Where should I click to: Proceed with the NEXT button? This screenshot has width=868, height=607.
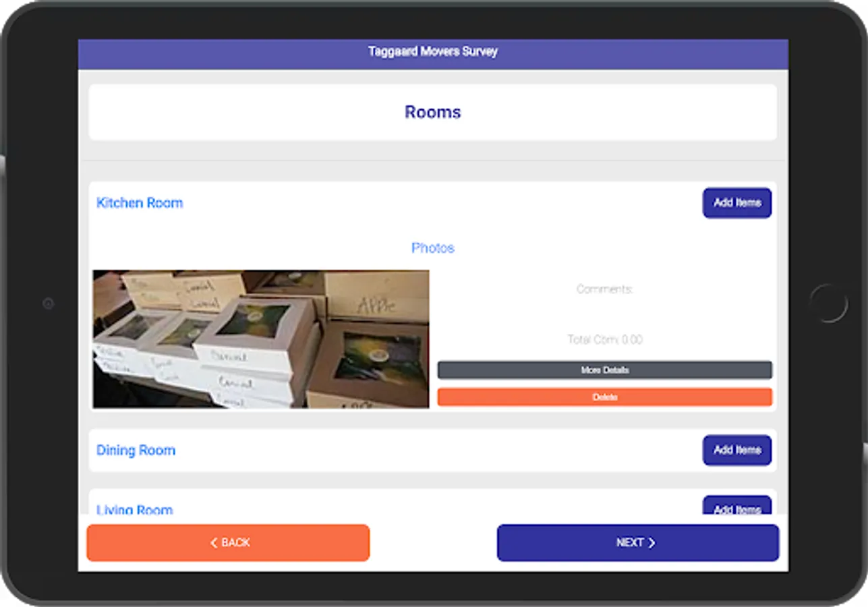(x=637, y=543)
